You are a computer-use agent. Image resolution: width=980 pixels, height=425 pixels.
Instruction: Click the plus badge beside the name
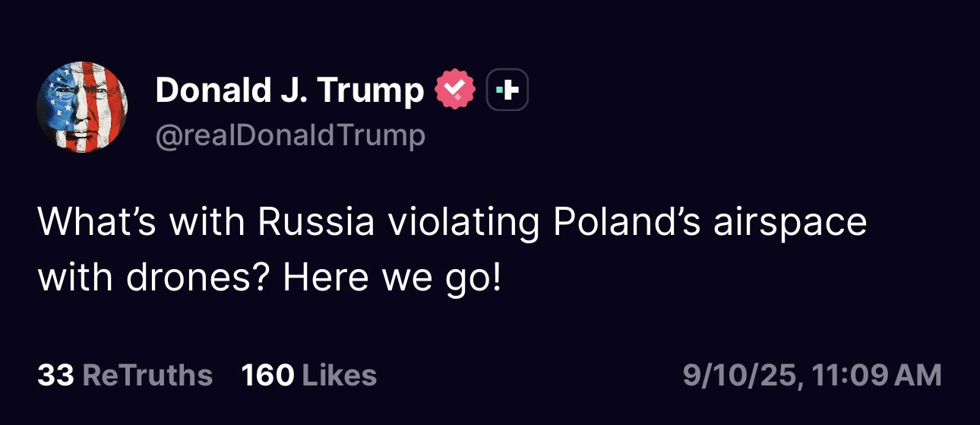507,91
